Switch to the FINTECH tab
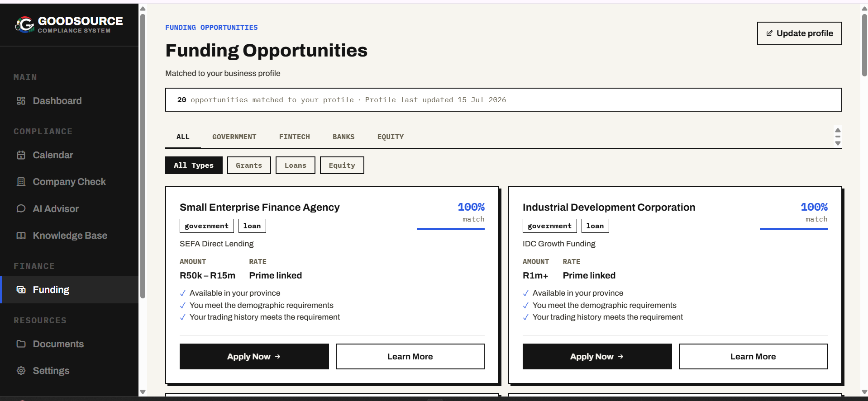 point(295,137)
